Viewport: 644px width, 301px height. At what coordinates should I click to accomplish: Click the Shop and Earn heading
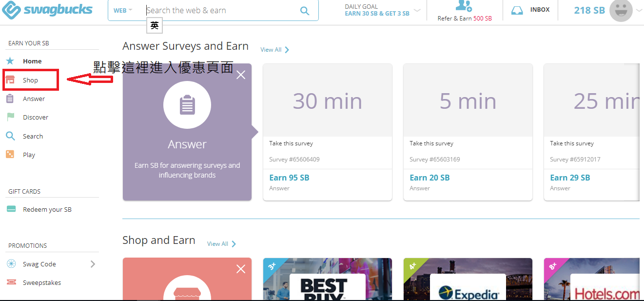[159, 240]
